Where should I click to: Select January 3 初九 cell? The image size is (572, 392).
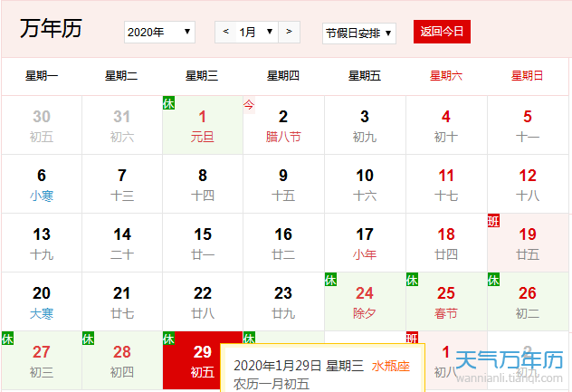[365, 125]
